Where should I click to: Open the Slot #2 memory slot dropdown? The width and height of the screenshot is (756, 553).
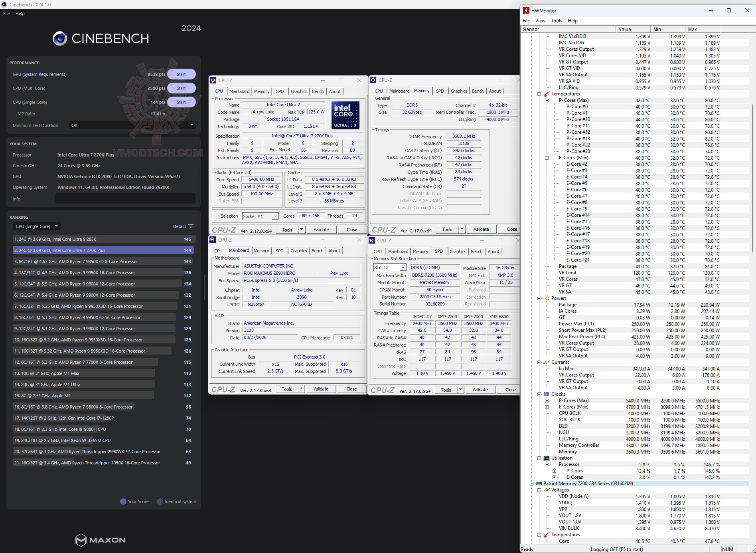[x=389, y=268]
